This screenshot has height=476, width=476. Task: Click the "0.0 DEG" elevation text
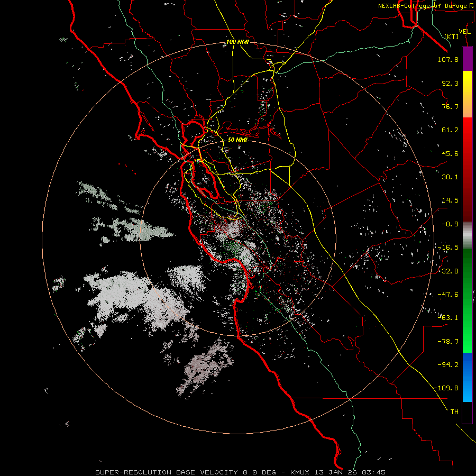point(259,472)
